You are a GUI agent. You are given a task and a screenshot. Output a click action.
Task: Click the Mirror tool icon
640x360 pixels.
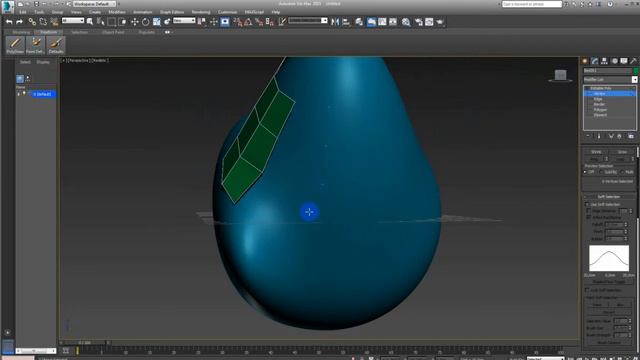coord(335,22)
